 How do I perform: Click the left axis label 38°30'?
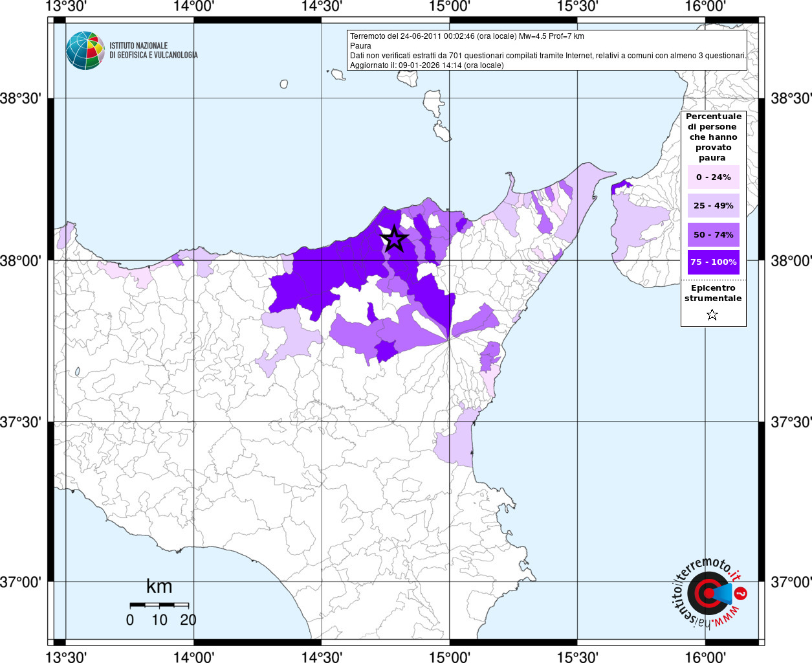pyautogui.click(x=21, y=98)
